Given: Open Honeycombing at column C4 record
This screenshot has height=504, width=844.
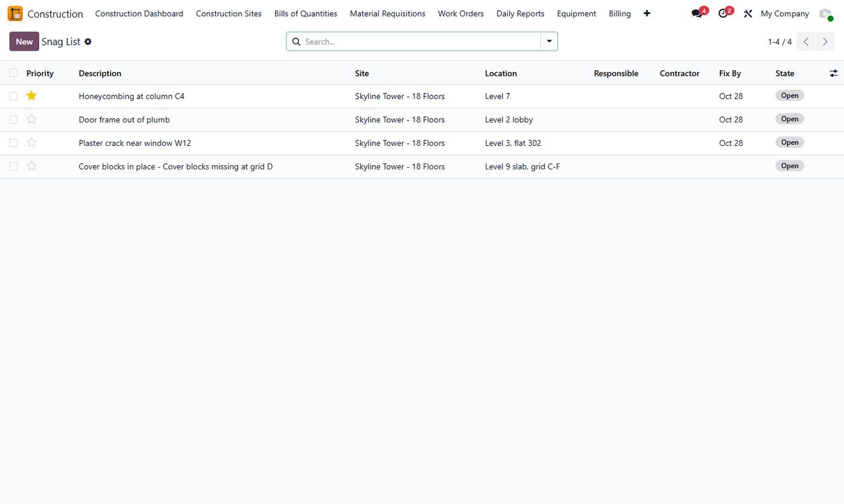Looking at the screenshot, I should (x=131, y=96).
